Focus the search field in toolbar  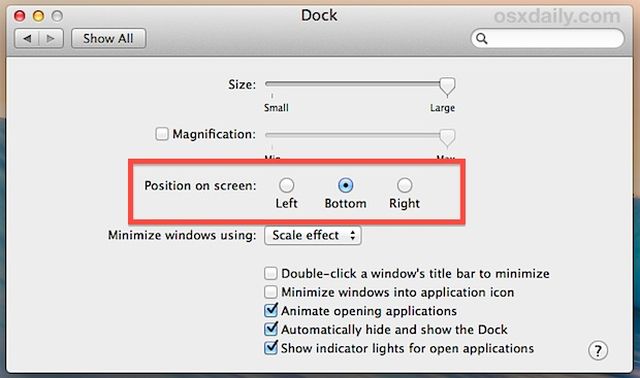click(x=547, y=38)
